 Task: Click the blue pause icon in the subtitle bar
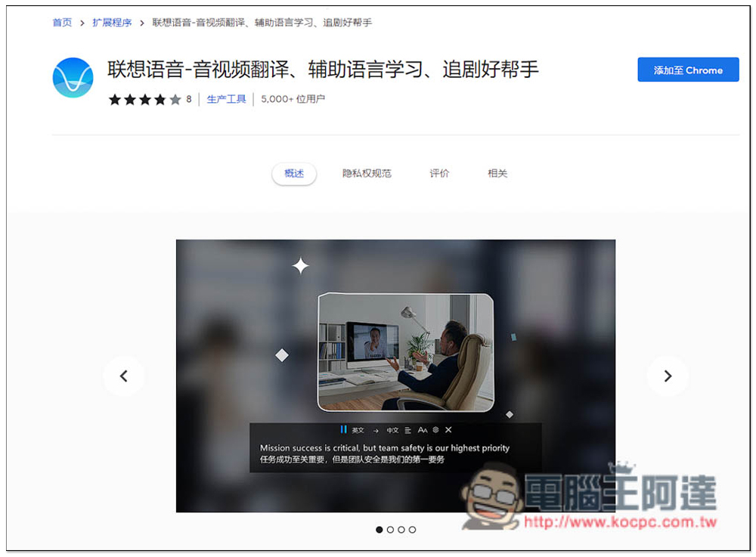pyautogui.click(x=343, y=429)
